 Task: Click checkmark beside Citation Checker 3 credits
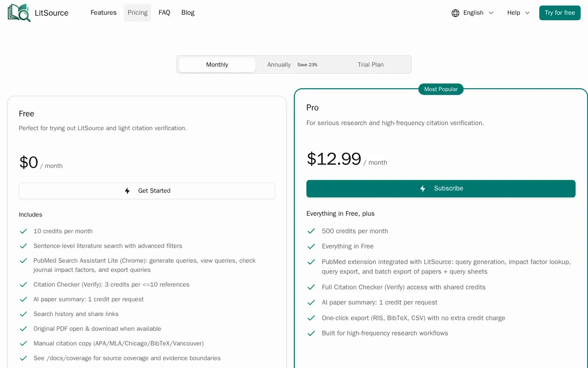[23, 285]
